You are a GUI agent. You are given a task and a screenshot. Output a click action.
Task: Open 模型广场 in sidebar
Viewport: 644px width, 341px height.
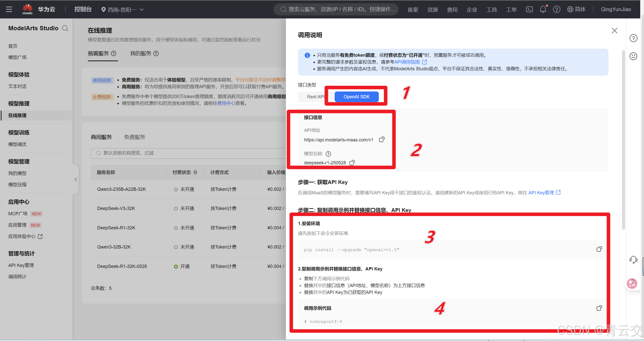[x=17, y=57]
